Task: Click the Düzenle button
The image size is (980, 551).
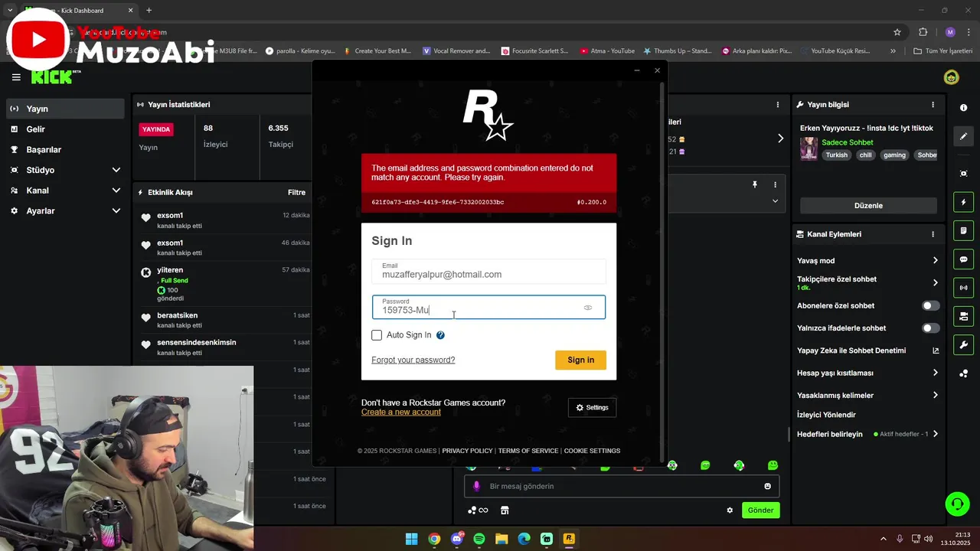Action: [868, 206]
